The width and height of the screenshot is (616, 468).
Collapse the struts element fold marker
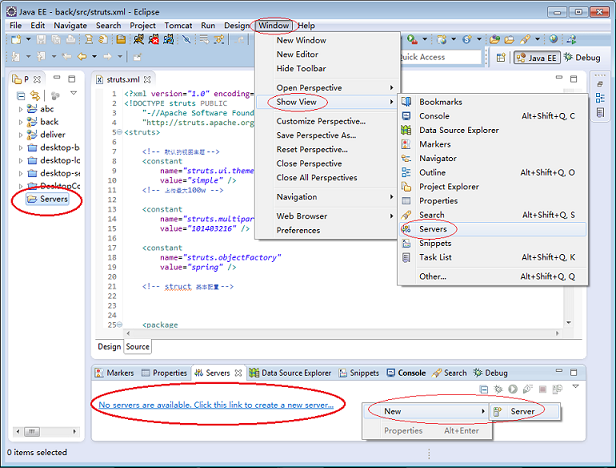120,132
